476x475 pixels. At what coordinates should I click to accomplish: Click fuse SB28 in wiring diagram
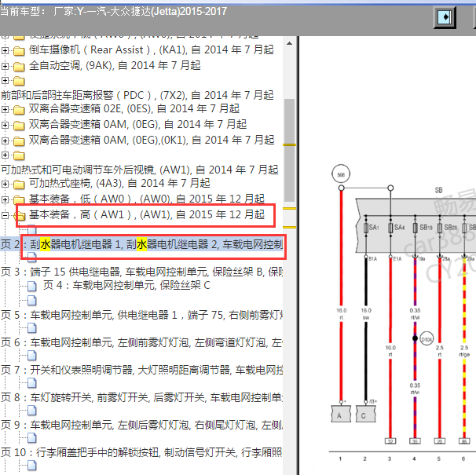coord(440,228)
